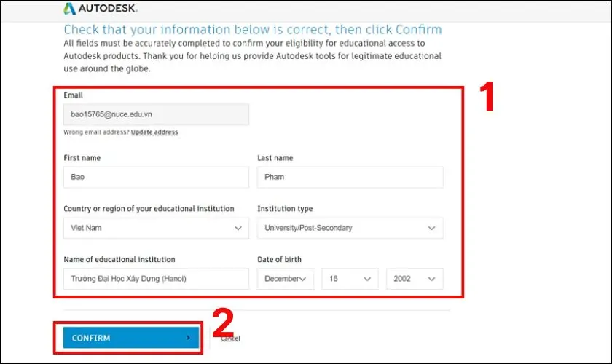Focus the First name field containing Bao

pos(156,177)
